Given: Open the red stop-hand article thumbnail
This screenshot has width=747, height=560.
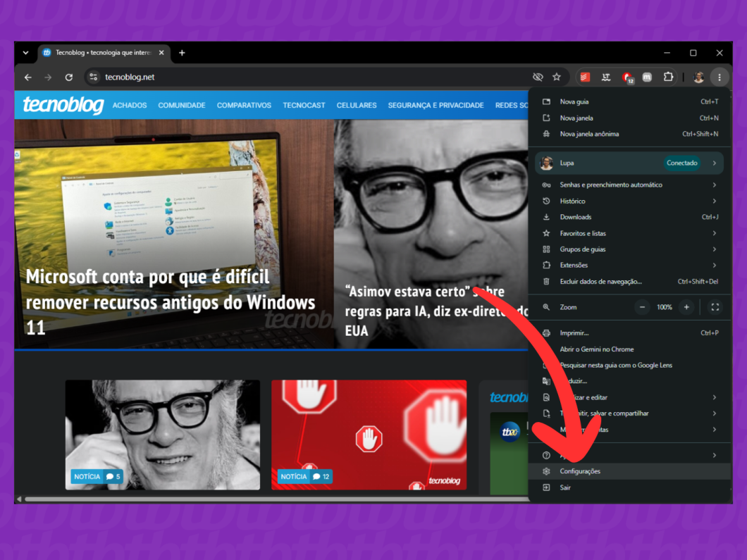Looking at the screenshot, I should click(x=369, y=435).
